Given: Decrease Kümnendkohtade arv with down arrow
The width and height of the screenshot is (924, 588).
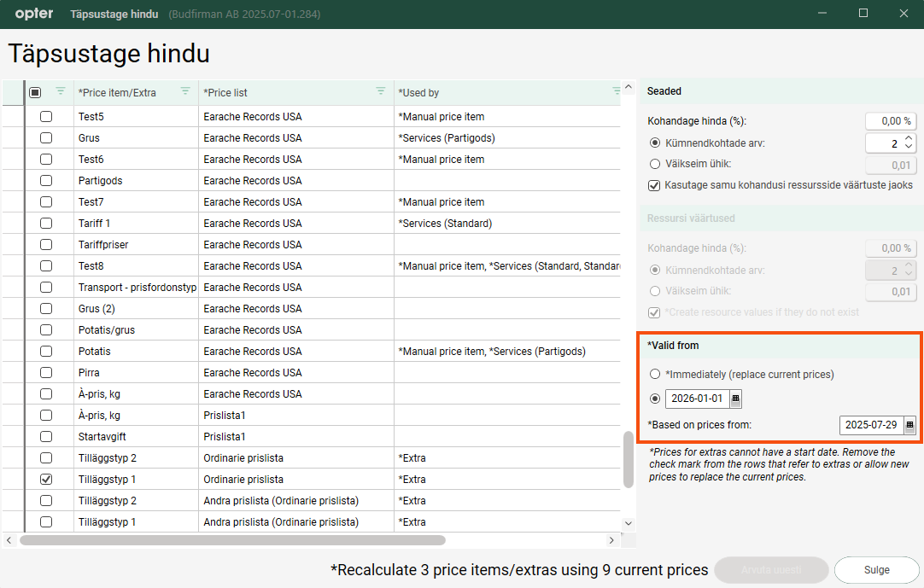Looking at the screenshot, I should (x=909, y=148).
